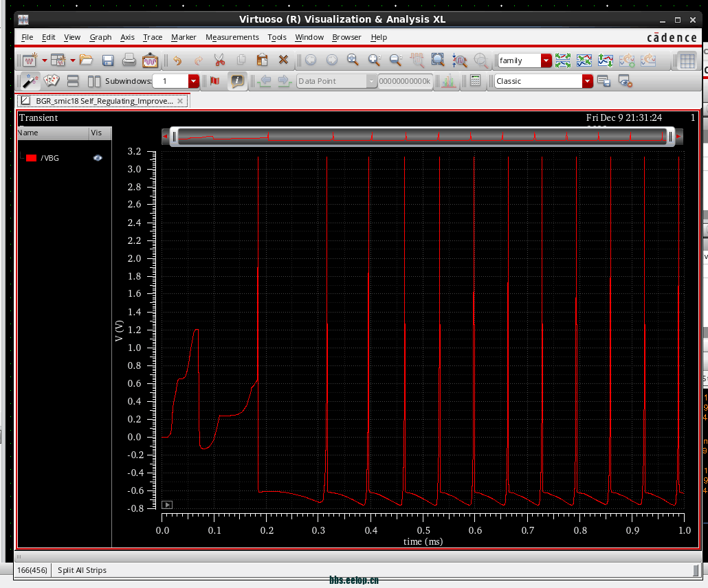Click the /VBG red color swatch
The width and height of the screenshot is (708, 588).
coord(31,158)
